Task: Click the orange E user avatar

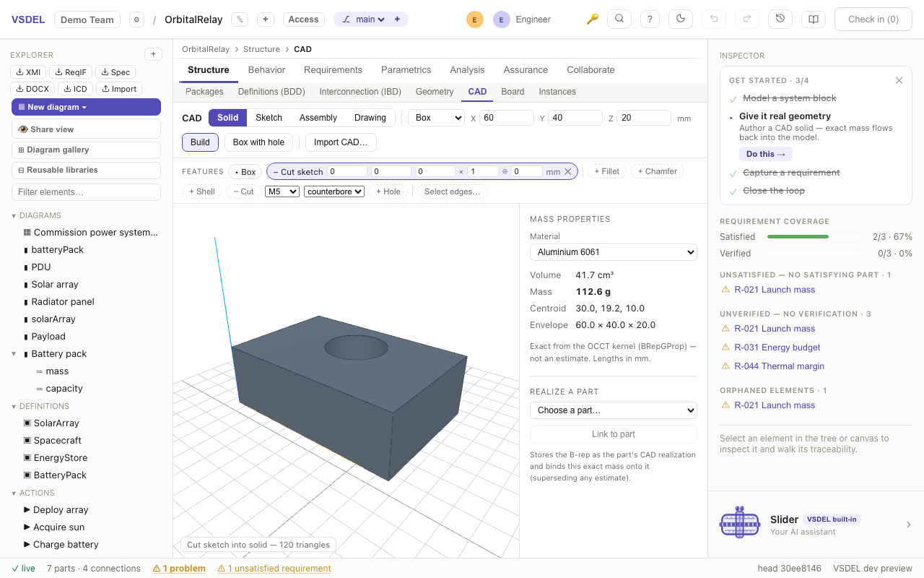Action: point(474,20)
